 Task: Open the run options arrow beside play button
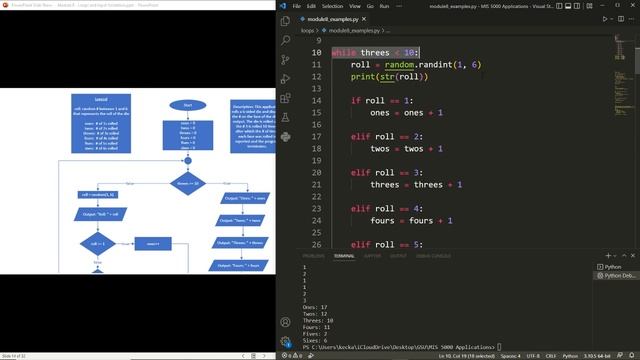[x=611, y=19]
